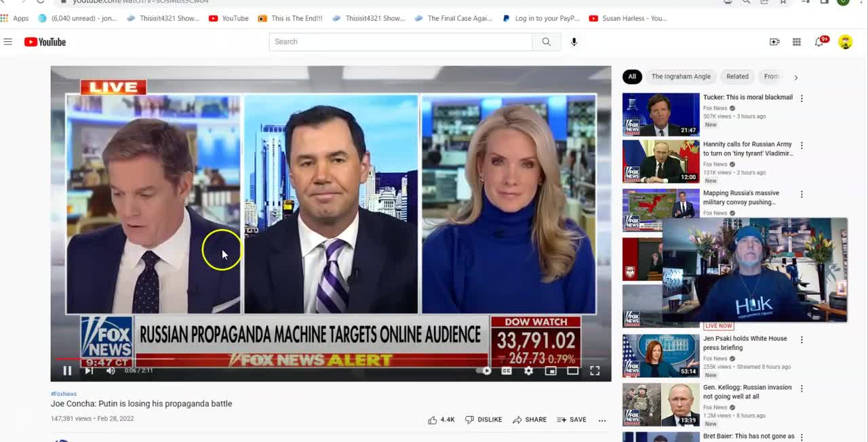Open Tucker moral blackmail thumbnail

[x=660, y=115]
